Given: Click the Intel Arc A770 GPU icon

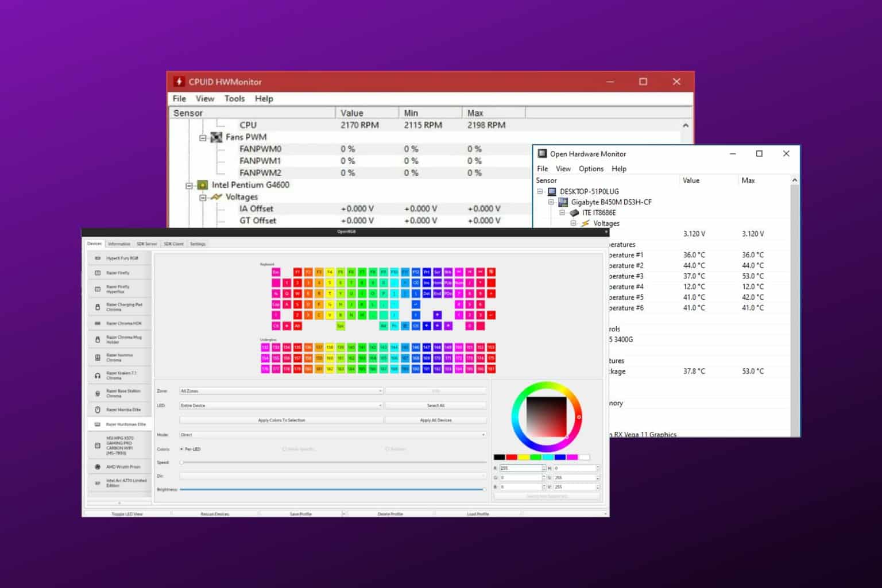Looking at the screenshot, I should tap(98, 483).
